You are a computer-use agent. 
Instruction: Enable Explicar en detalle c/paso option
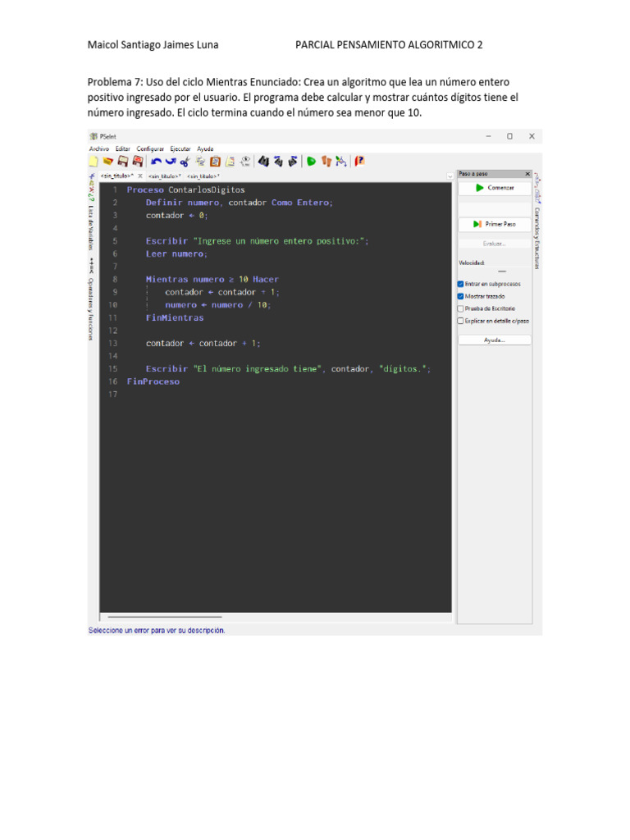pos(461,321)
